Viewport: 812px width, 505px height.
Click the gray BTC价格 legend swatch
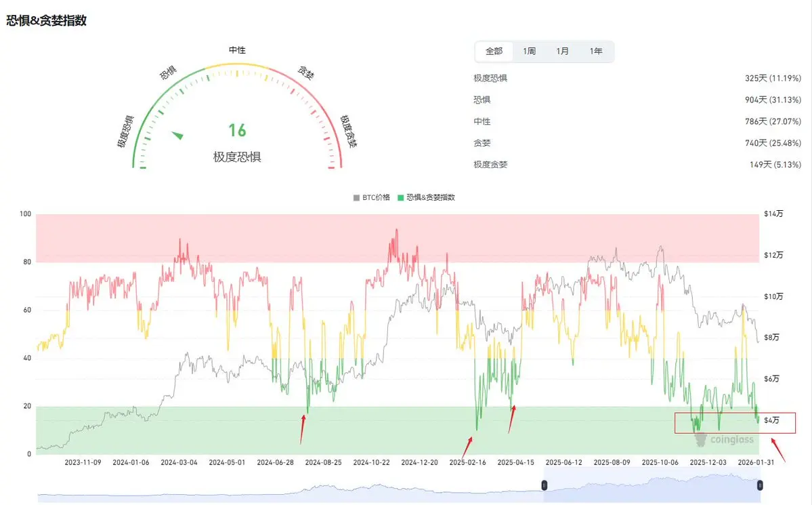point(356,197)
